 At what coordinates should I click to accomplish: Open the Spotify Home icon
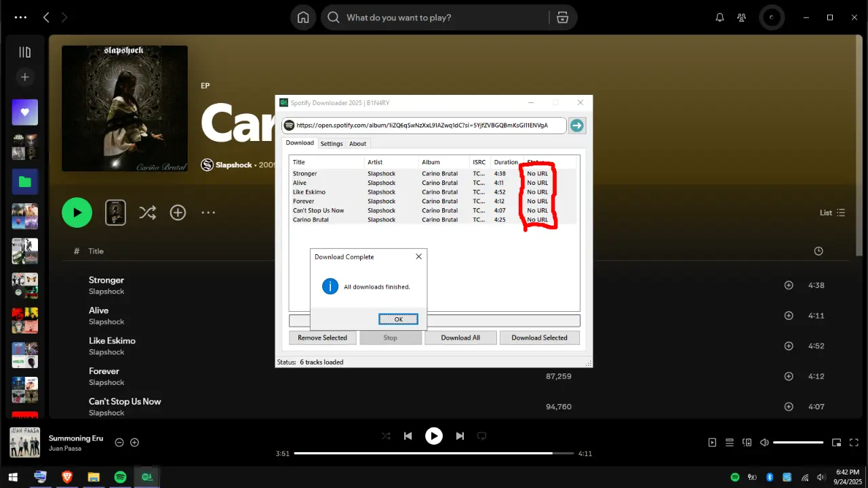pos(303,18)
